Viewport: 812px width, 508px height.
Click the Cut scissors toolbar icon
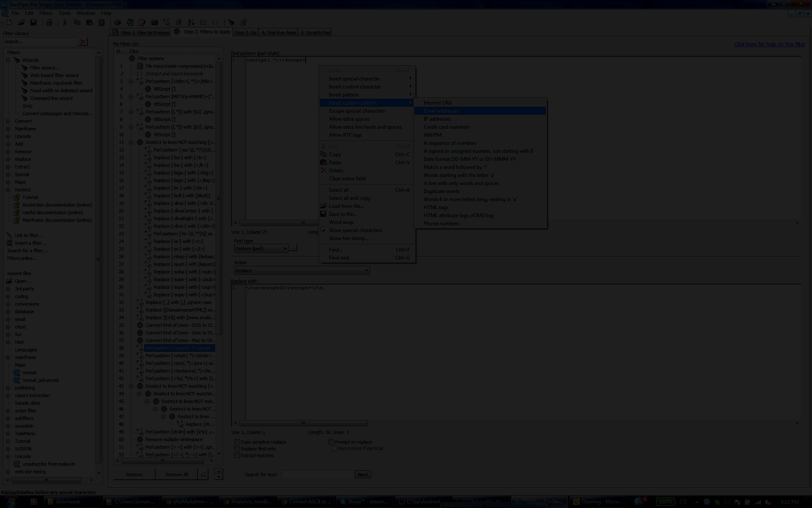click(x=65, y=22)
